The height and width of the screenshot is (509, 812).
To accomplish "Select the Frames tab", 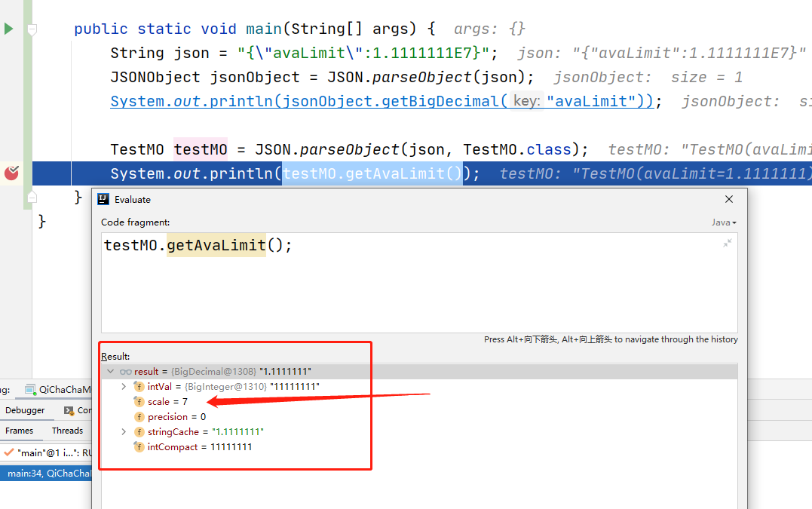I will click(19, 431).
